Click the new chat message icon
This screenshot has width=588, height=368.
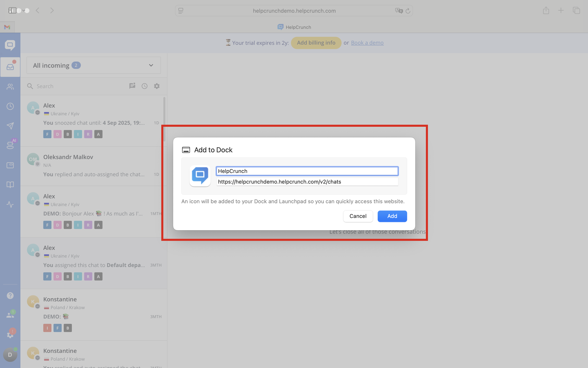(x=132, y=86)
